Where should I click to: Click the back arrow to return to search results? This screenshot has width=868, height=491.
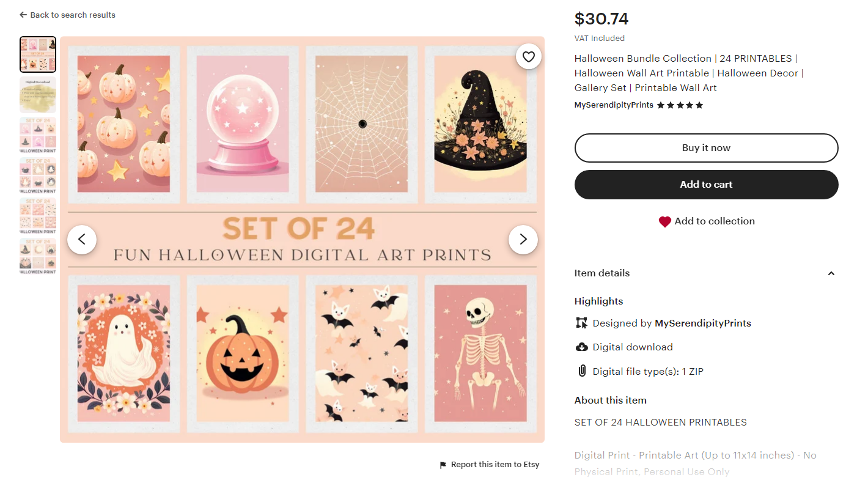pyautogui.click(x=23, y=15)
